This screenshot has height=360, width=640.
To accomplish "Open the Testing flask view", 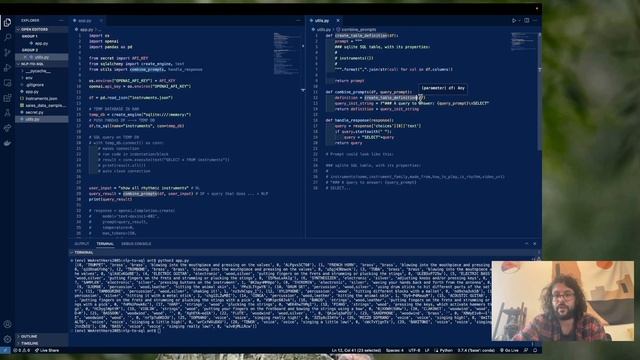I will point(7,113).
